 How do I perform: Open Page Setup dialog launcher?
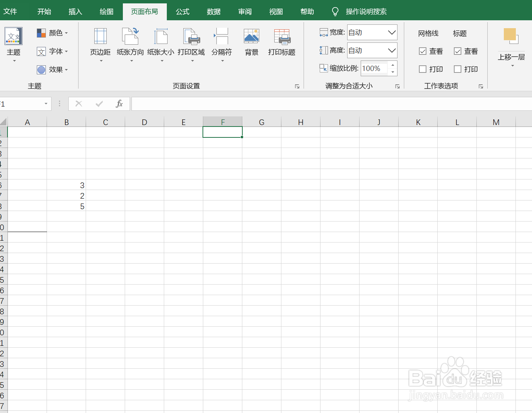pyautogui.click(x=297, y=86)
